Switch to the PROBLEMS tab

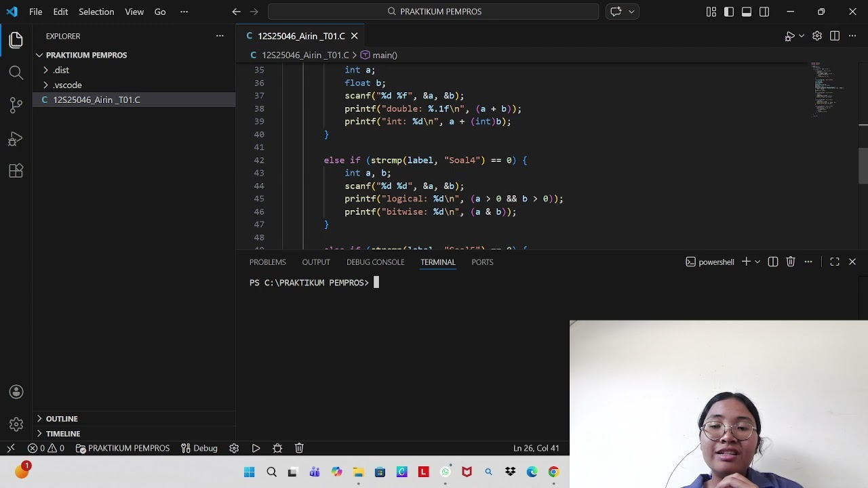pyautogui.click(x=267, y=262)
